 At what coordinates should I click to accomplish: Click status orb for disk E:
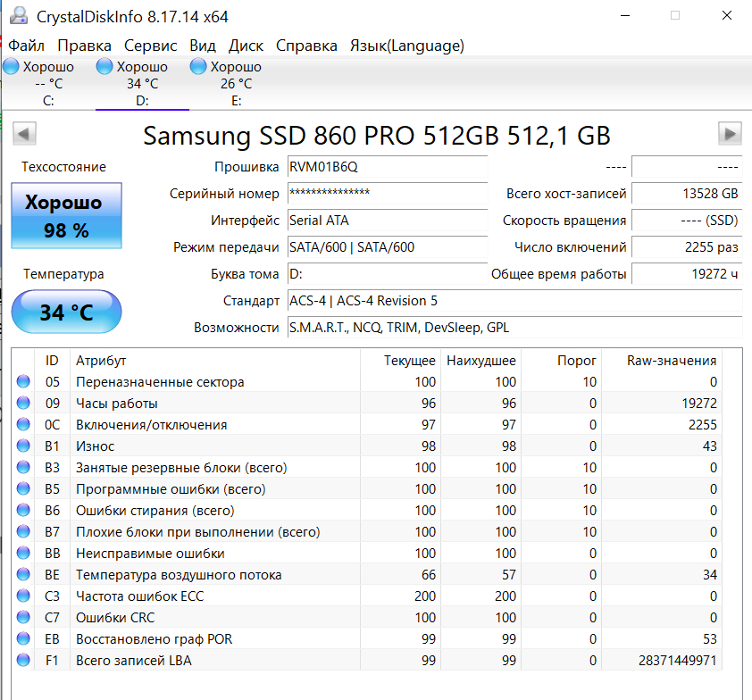coord(199,67)
